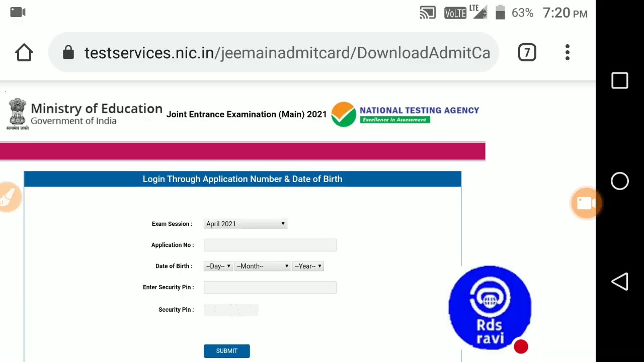Open the browser three-dot menu
Image resolution: width=644 pixels, height=362 pixels.
coord(567,53)
